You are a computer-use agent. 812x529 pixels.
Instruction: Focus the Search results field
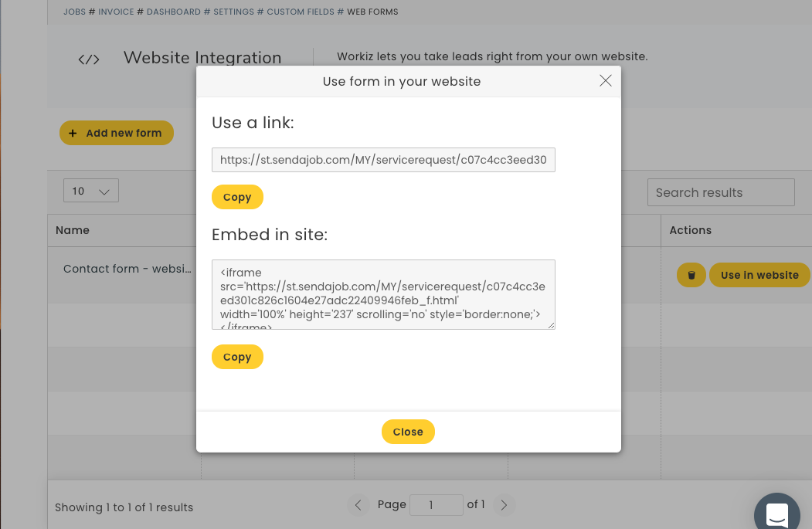(x=720, y=192)
